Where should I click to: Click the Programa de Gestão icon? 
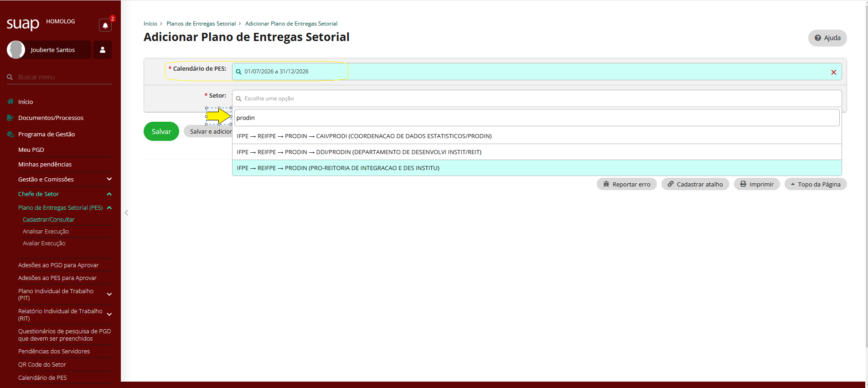(x=10, y=134)
